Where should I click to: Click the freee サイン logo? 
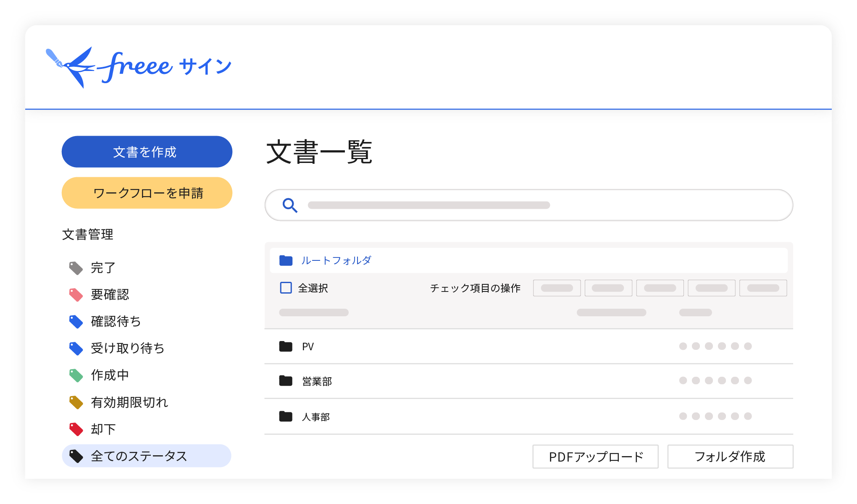pos(139,67)
